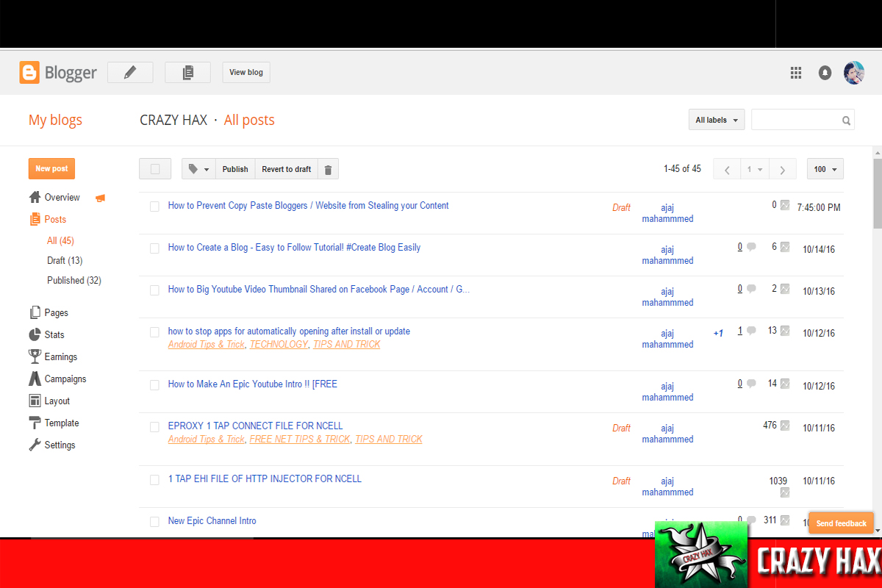This screenshot has height=588, width=882.
Task: Open the Google apps grid icon
Action: [x=795, y=73]
